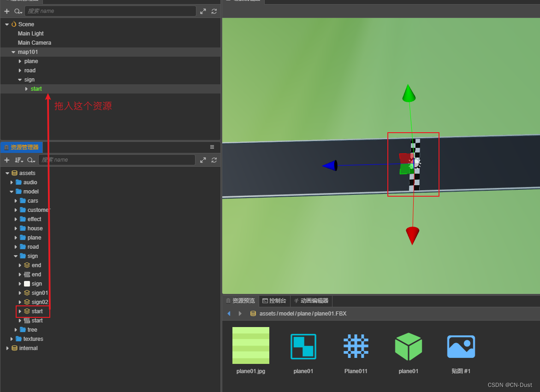Navigate back in asset preview
540x392 pixels.
[229, 314]
